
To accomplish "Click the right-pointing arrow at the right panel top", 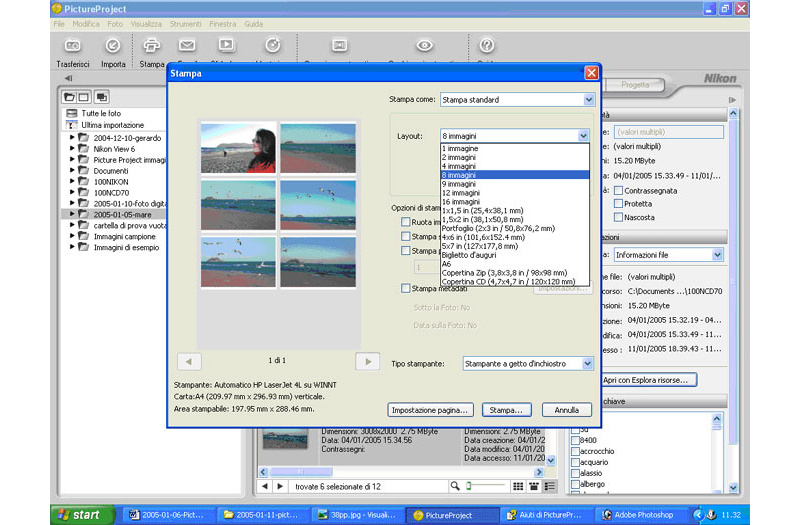I will [x=732, y=100].
